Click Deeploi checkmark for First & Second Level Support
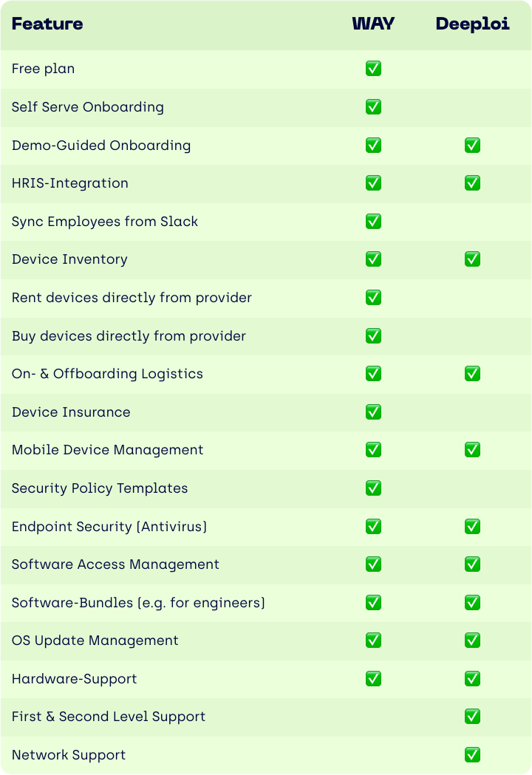This screenshot has width=532, height=775. tap(472, 717)
